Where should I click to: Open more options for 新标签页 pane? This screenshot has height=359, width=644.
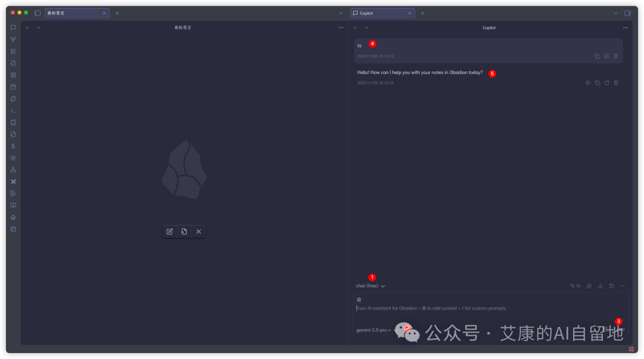pos(341,27)
